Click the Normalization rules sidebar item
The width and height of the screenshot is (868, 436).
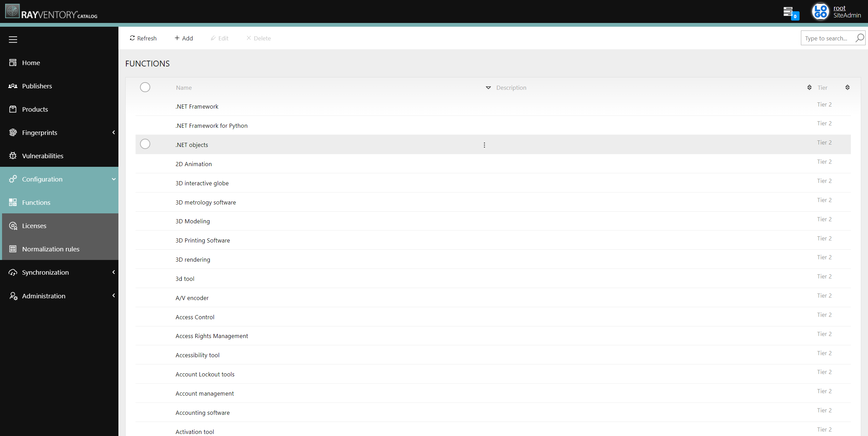[51, 249]
